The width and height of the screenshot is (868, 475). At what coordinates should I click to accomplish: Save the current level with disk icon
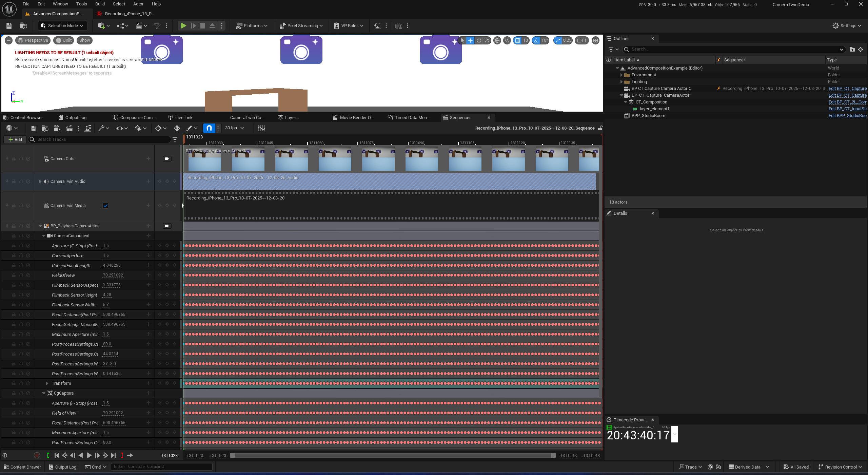click(9, 26)
